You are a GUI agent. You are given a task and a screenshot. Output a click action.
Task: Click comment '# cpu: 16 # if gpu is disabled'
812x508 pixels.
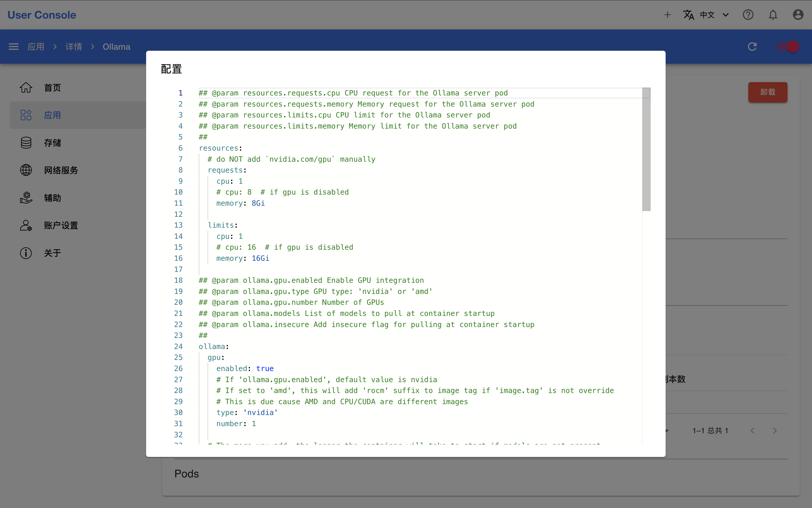point(285,247)
